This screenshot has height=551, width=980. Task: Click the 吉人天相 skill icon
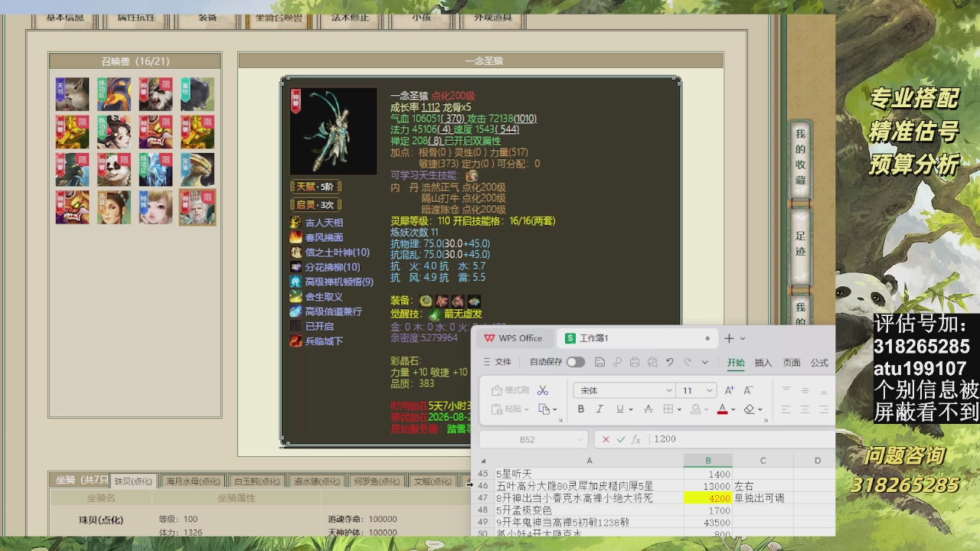pos(296,223)
